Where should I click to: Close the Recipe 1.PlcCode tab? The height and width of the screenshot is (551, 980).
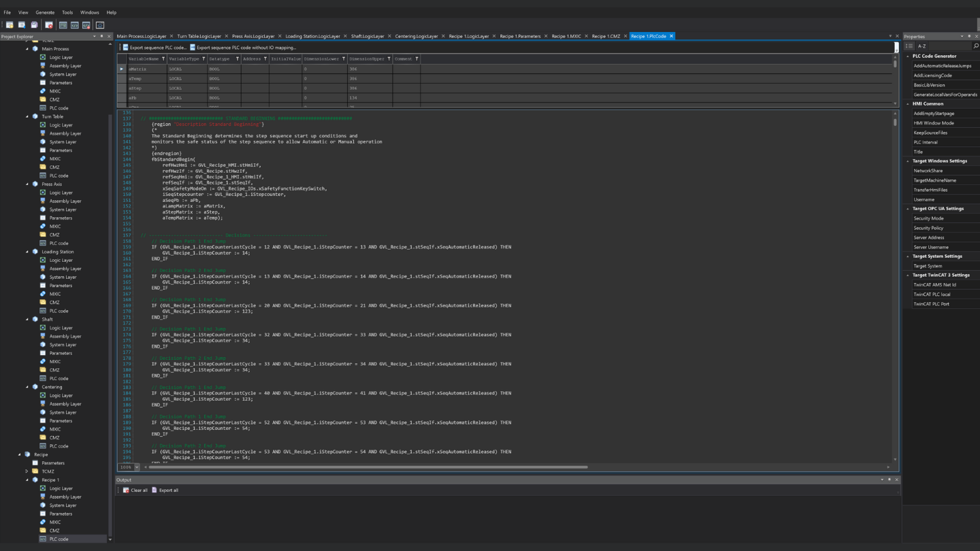[671, 36]
